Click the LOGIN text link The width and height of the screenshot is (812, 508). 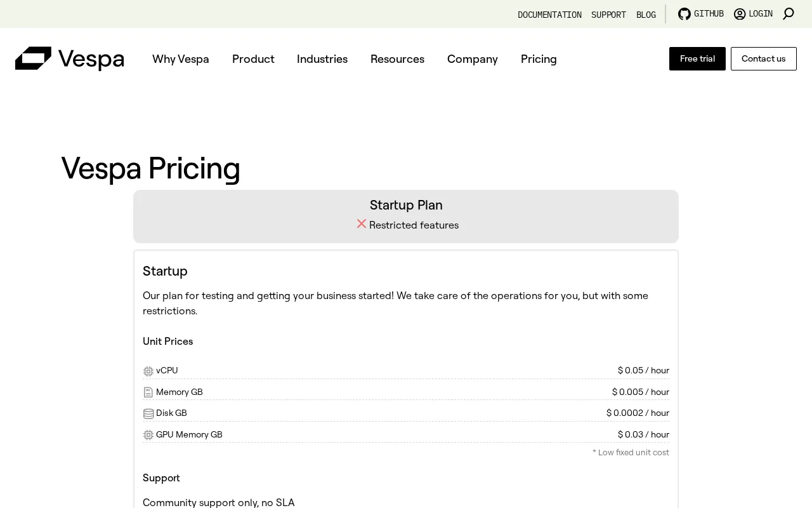coord(761,13)
